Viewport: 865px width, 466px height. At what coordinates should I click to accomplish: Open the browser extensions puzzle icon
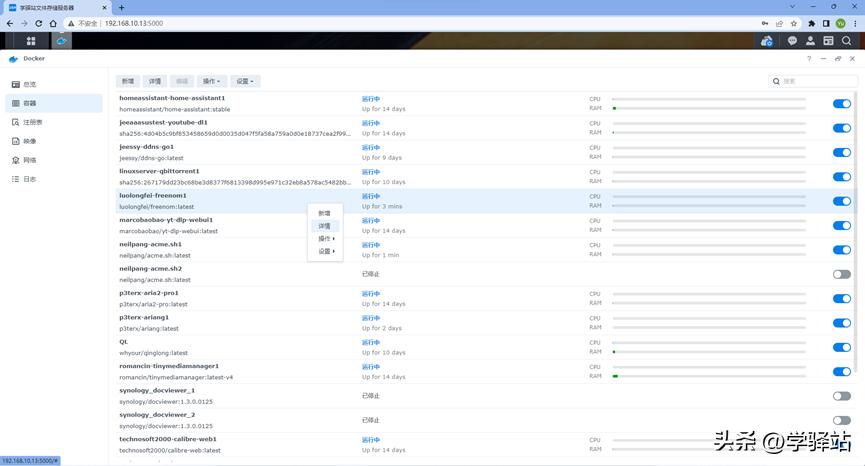(x=811, y=23)
